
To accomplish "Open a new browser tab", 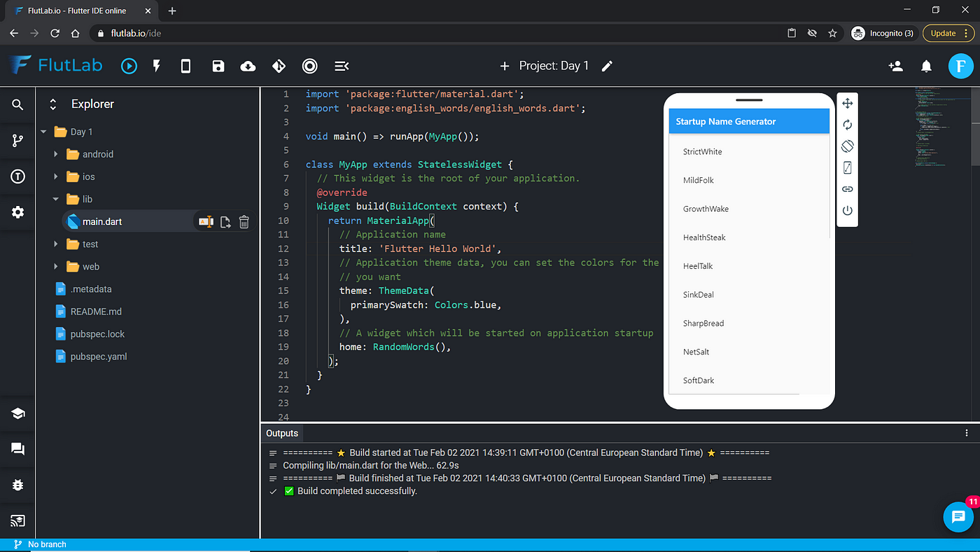I will click(172, 11).
